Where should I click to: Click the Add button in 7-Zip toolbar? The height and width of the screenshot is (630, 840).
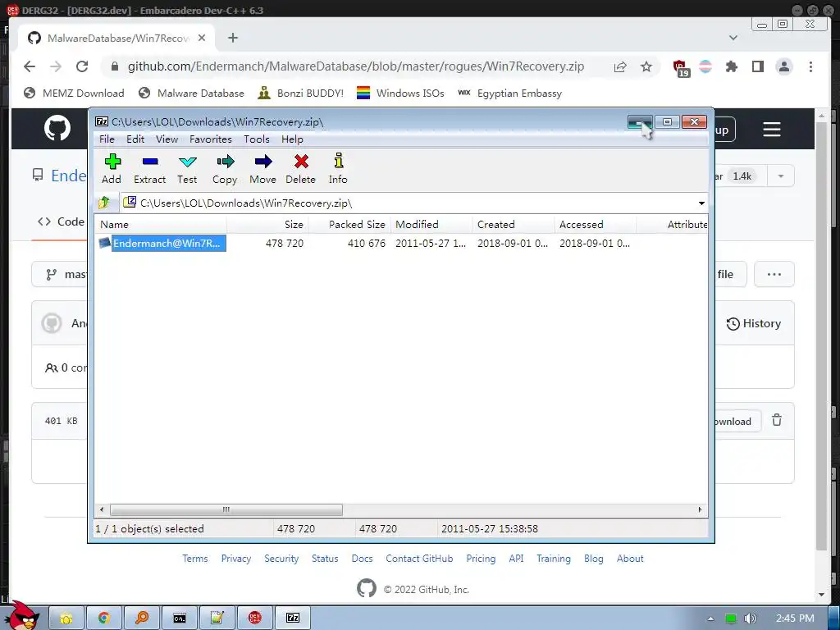click(112, 169)
